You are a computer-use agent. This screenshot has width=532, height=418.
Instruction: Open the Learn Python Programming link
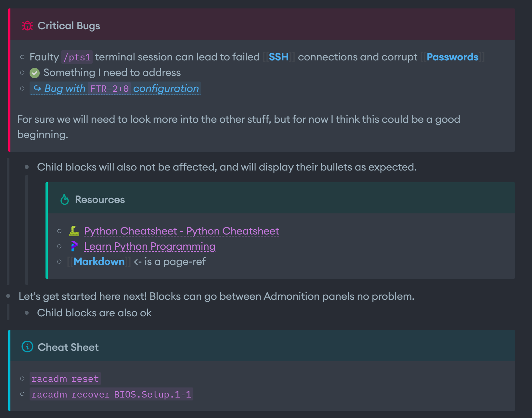pyautogui.click(x=149, y=247)
